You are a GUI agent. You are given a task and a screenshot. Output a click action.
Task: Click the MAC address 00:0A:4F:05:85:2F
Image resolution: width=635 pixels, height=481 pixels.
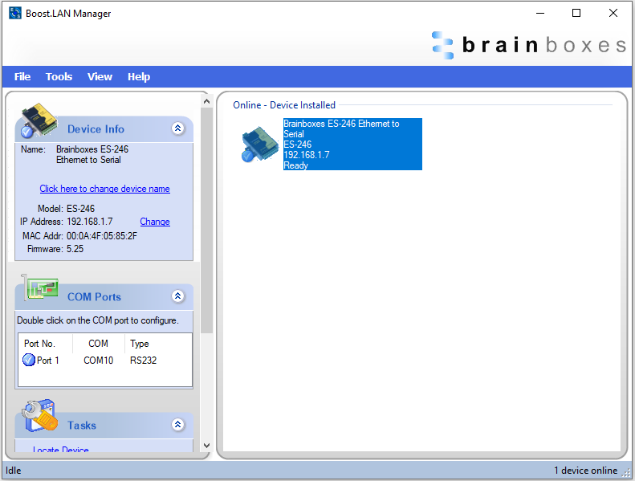point(102,236)
